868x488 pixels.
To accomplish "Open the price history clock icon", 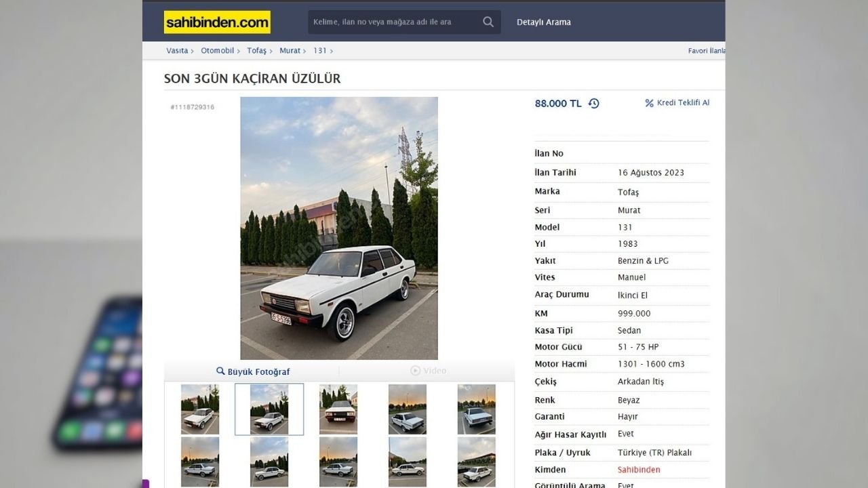I will (x=594, y=104).
